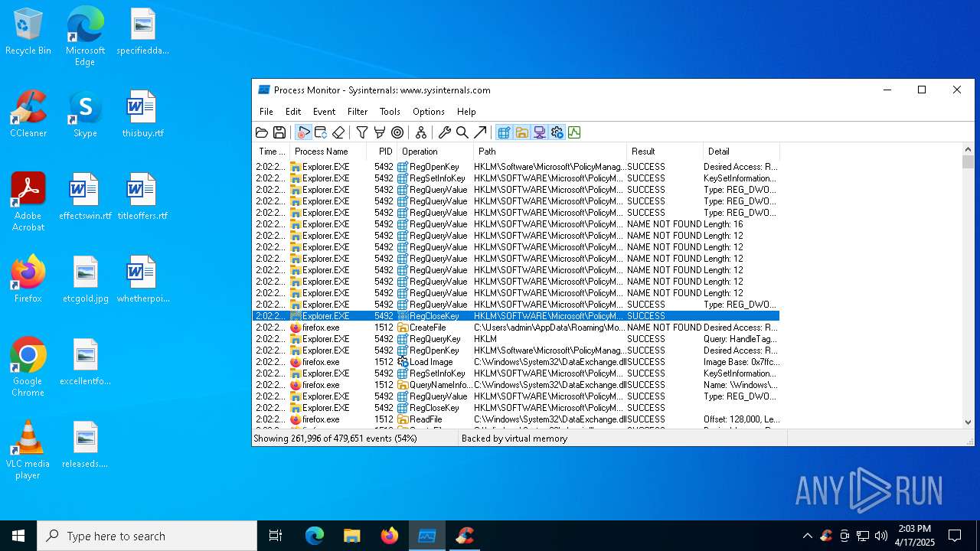980x551 pixels.
Task: Open the volume control tray icon
Action: [881, 536]
